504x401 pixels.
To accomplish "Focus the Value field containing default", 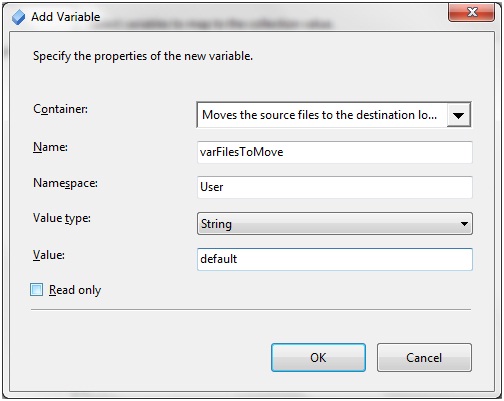I will 335,259.
